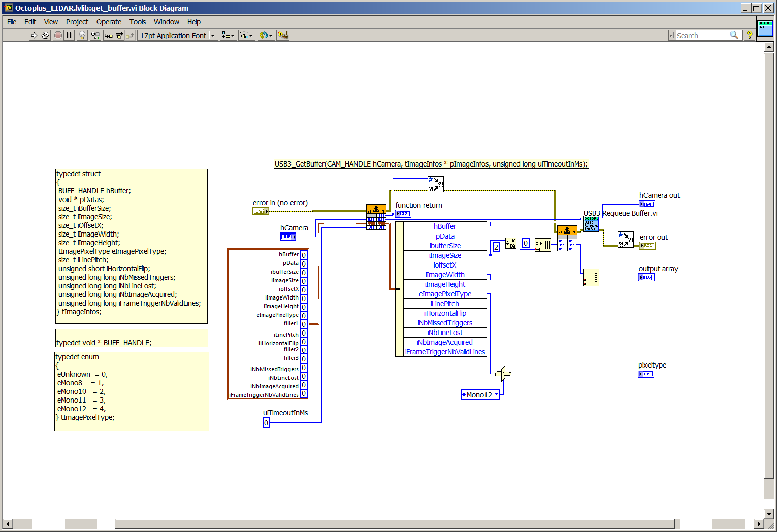Toggle the Pause execution button
This screenshot has width=777, height=532.
(x=69, y=36)
